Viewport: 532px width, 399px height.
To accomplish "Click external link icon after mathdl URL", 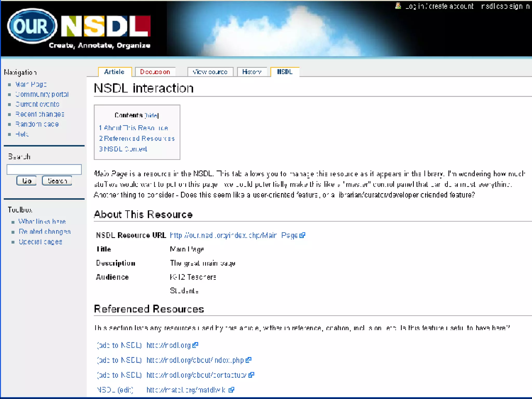I will click(x=231, y=390).
